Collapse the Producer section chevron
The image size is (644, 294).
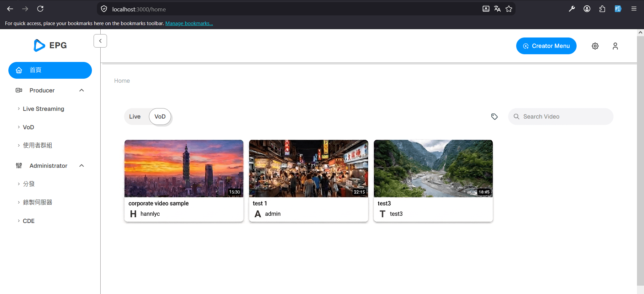(82, 90)
